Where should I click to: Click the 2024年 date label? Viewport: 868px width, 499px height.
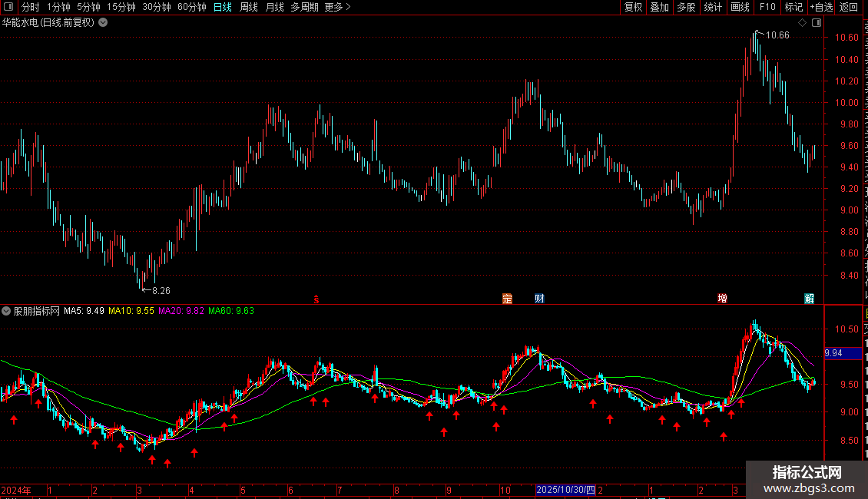pos(16,490)
